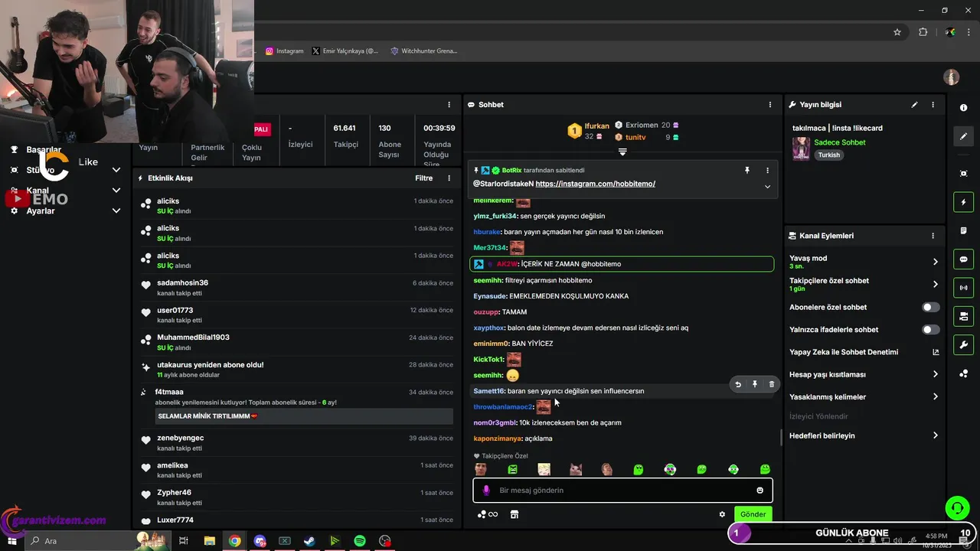
Task: Click Bir mesaj gönderin input field
Action: tap(622, 491)
